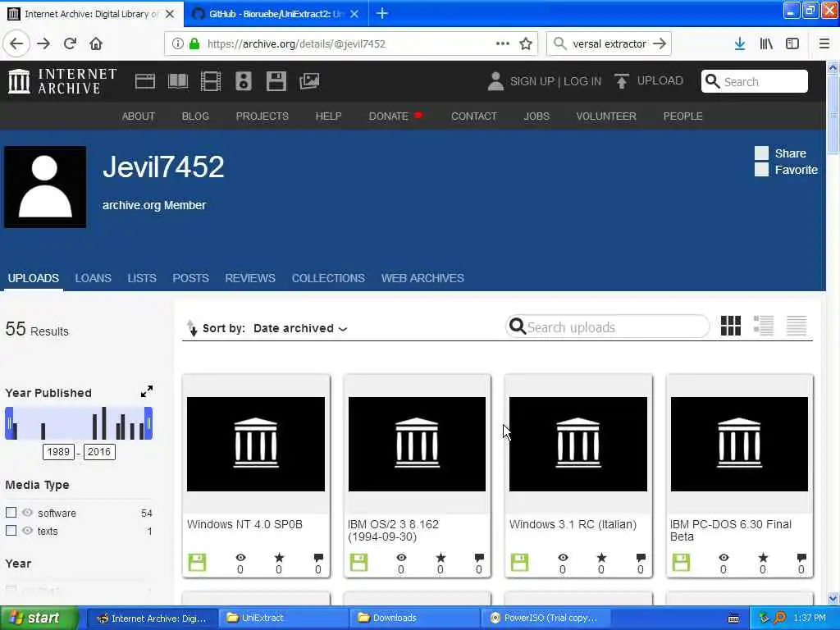
Task: Switch to the detailed list view
Action: (764, 326)
